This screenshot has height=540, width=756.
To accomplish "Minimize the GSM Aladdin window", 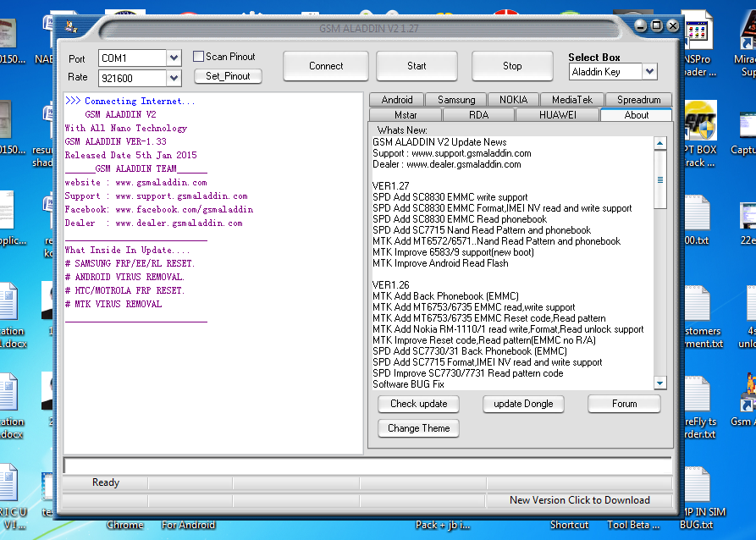I will [640, 25].
